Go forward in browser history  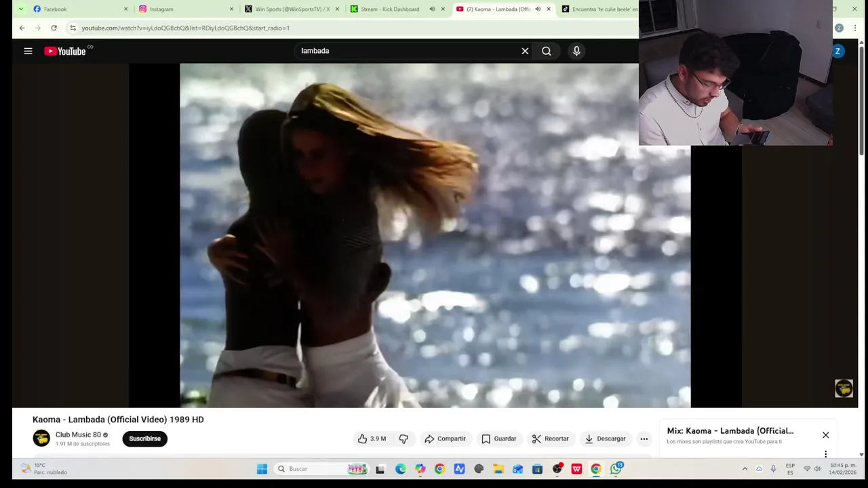coord(37,28)
